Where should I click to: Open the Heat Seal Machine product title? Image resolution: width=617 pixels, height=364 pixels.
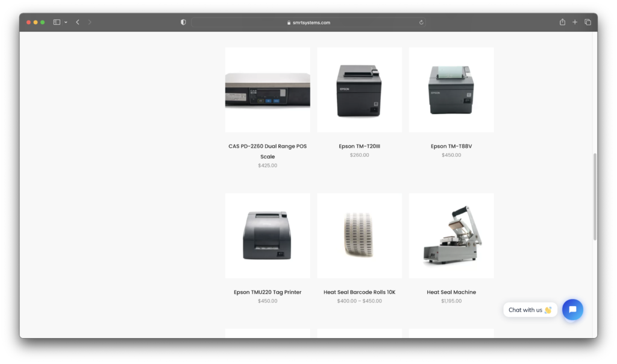tap(451, 292)
